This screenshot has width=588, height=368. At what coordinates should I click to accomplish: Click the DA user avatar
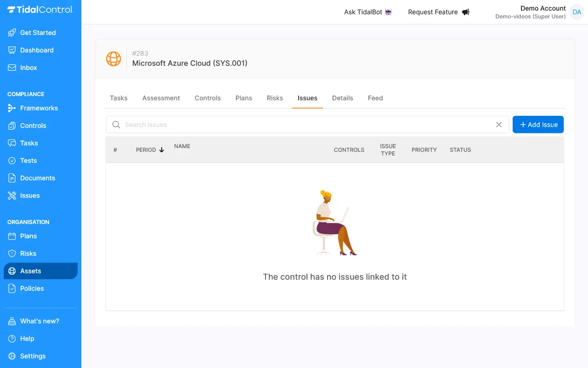(x=577, y=12)
